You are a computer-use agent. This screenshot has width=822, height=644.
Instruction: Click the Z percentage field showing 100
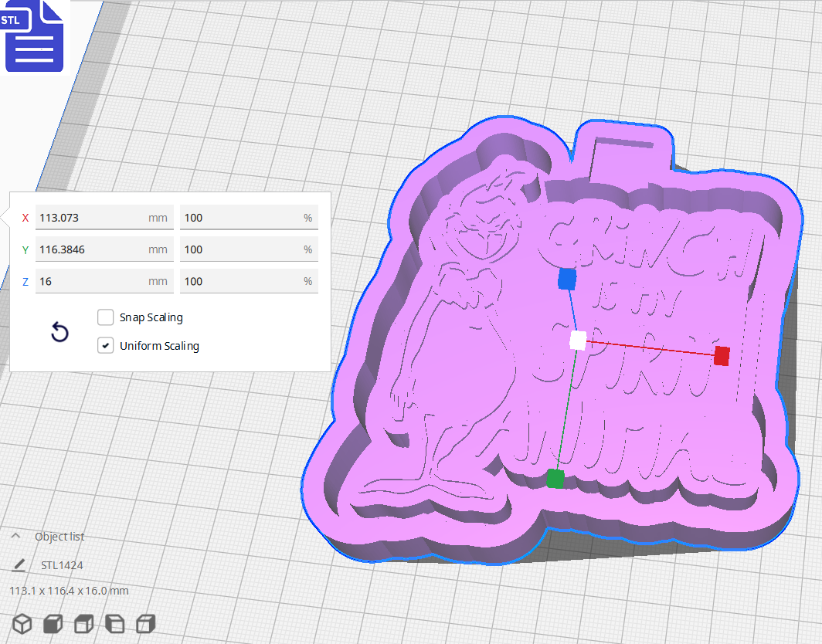click(249, 280)
